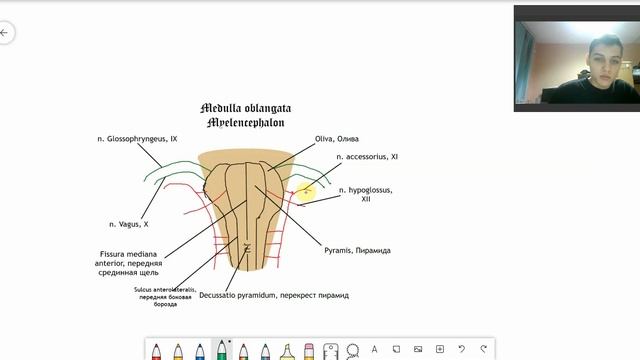The height and width of the screenshot is (360, 640).
Task: Click the 'Sulcus anterolateralis' label
Action: tap(165, 297)
